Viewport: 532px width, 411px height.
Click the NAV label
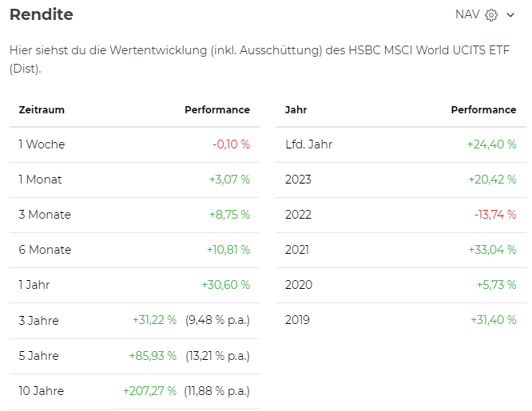point(467,15)
